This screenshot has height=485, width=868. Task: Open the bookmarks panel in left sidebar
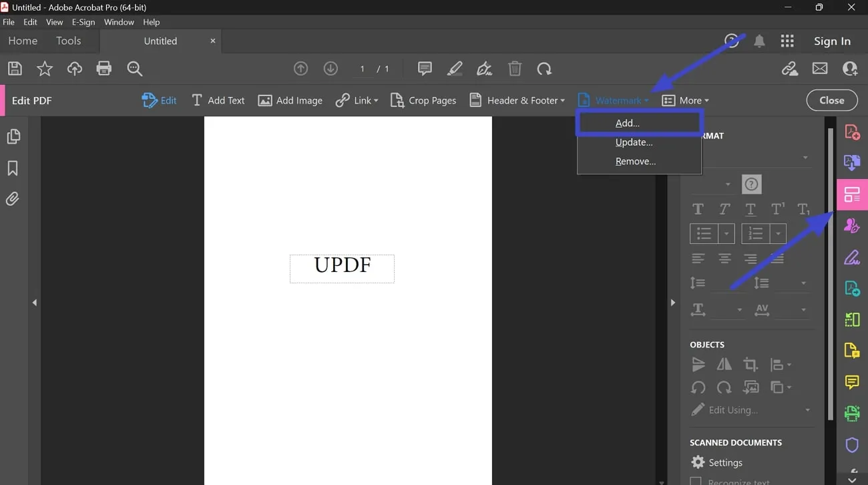[x=13, y=168]
